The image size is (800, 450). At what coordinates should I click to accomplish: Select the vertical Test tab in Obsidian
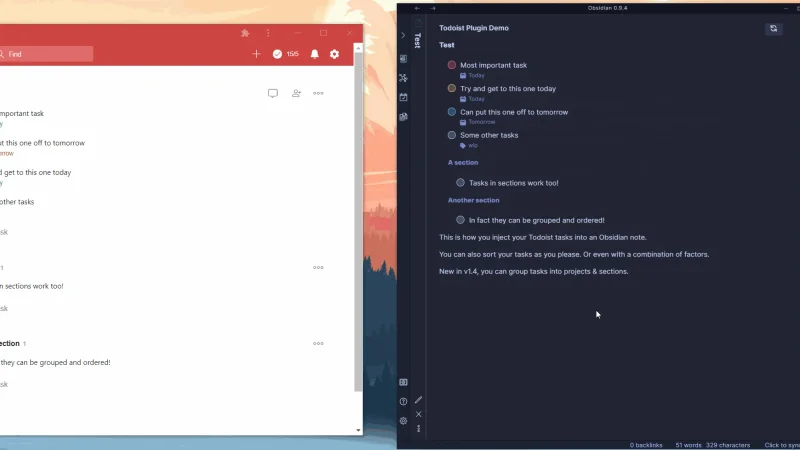click(418, 40)
